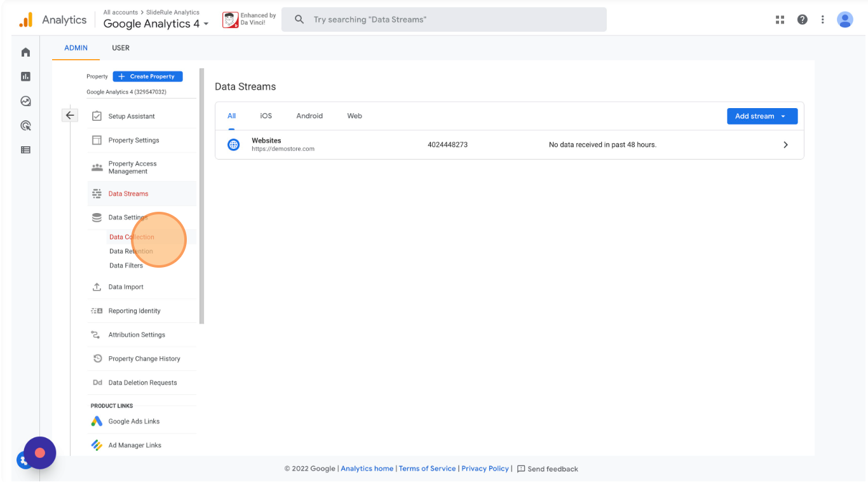This screenshot has height=482, width=868.
Task: Open Reports icon in left sidebar
Action: [x=25, y=76]
